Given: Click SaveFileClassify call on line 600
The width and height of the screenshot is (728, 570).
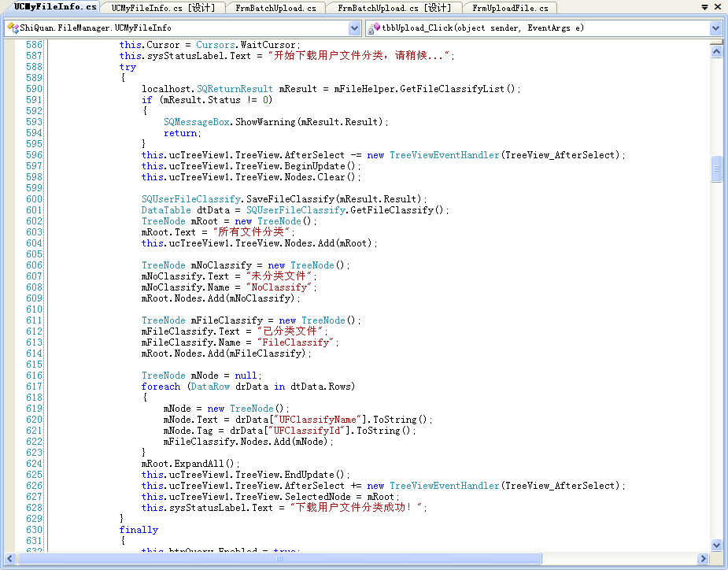Looking at the screenshot, I should tap(290, 199).
